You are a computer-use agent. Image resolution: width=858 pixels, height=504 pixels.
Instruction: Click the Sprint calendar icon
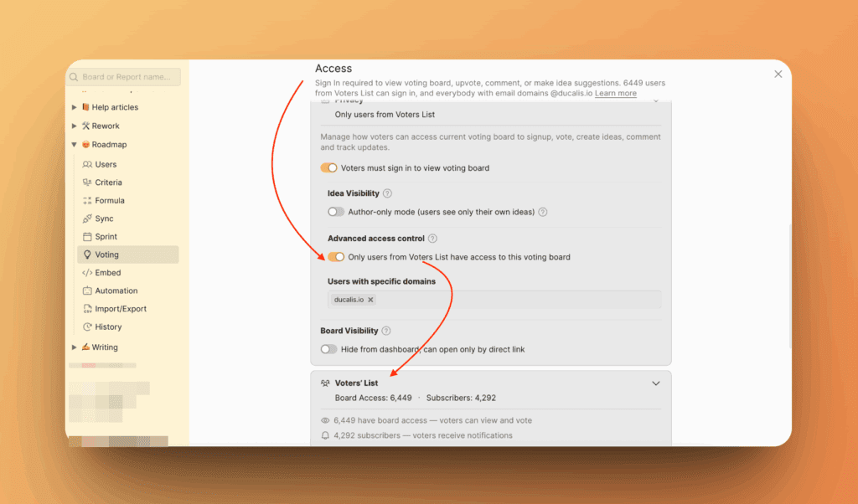[87, 237]
